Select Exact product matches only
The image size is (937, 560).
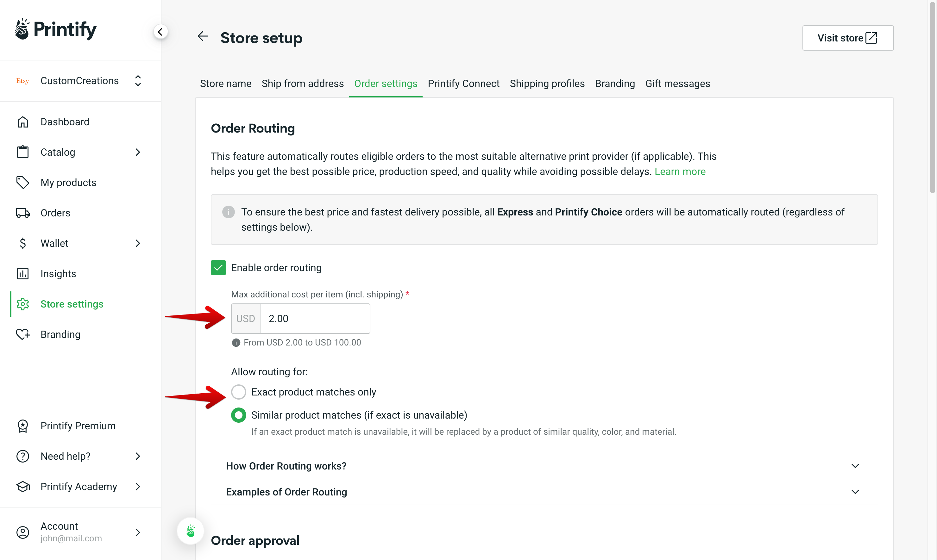coord(239,392)
